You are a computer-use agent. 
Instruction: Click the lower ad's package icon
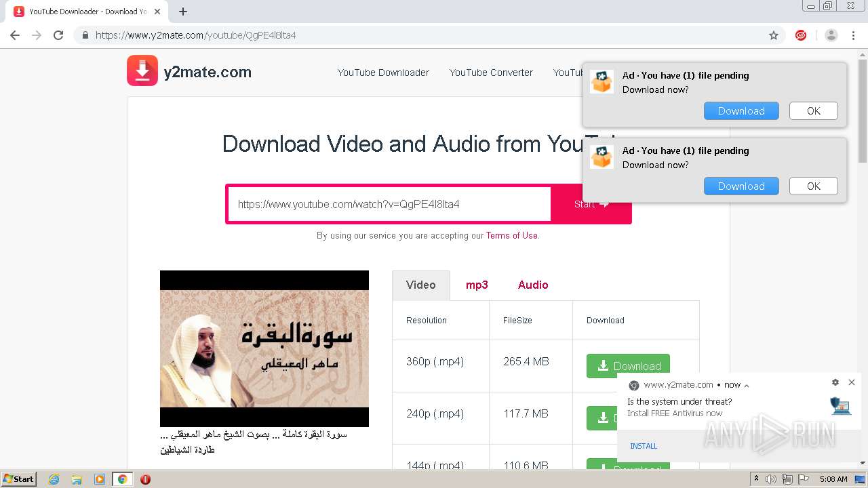[x=601, y=157]
